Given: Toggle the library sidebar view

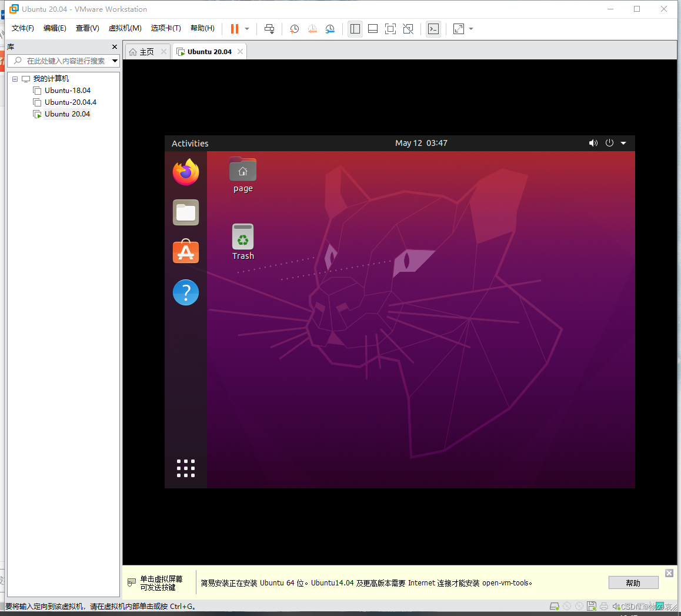Looking at the screenshot, I should coord(355,29).
